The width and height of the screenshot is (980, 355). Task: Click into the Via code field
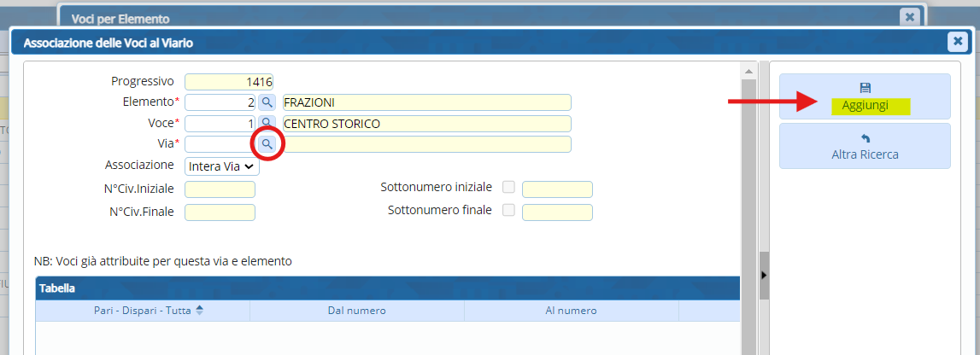220,144
